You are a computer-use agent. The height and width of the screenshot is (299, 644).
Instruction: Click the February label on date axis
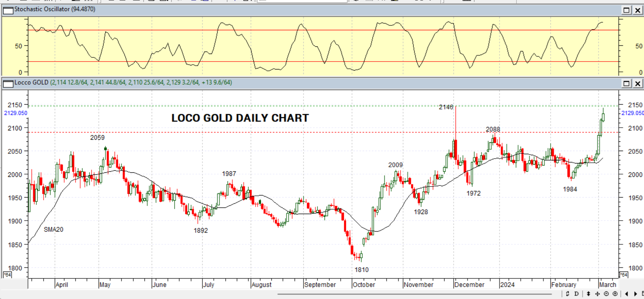[x=564, y=285]
